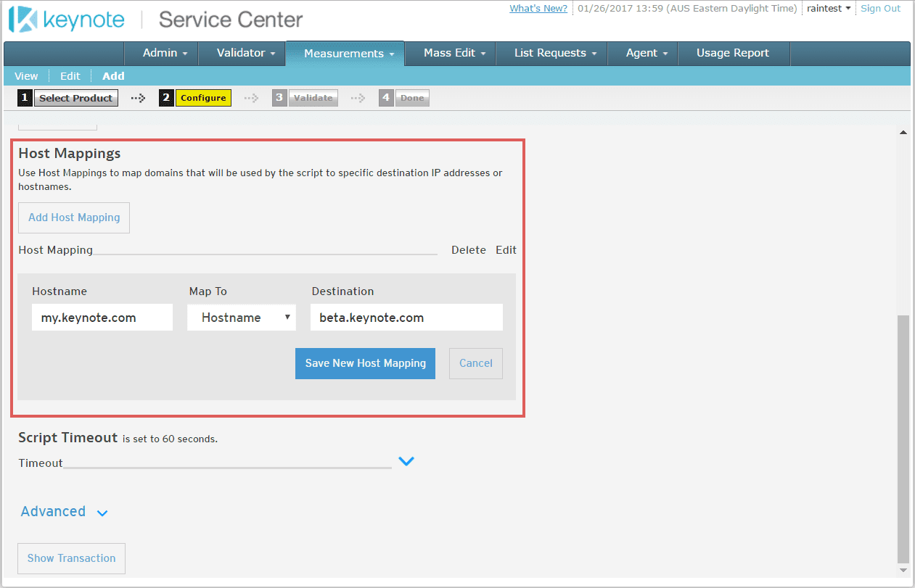The image size is (915, 588).
Task: Open the Measurements menu
Action: click(x=349, y=54)
